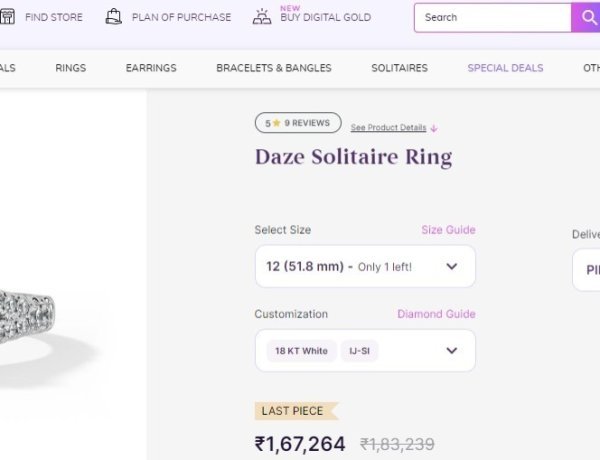
Task: Open the 5-star 9 Reviews badge
Action: (x=298, y=123)
